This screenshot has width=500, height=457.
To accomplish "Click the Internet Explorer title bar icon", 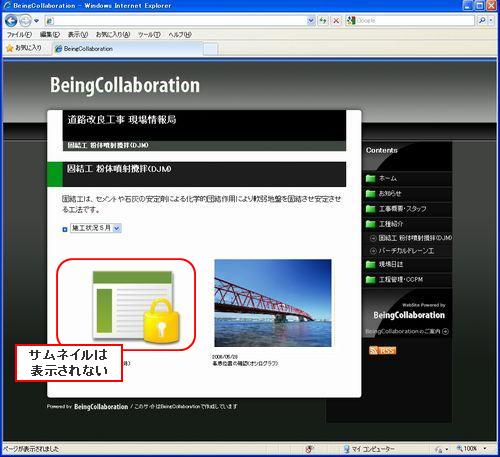I will click(6, 6).
